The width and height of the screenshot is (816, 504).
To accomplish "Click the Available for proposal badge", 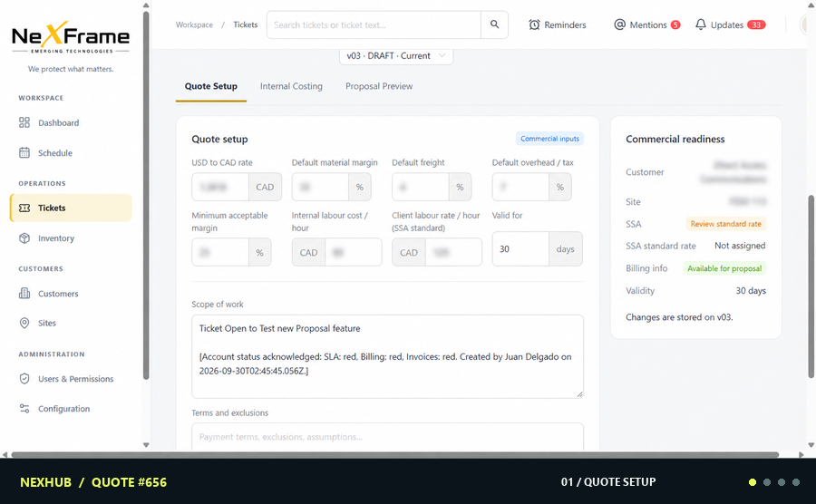I will point(724,268).
